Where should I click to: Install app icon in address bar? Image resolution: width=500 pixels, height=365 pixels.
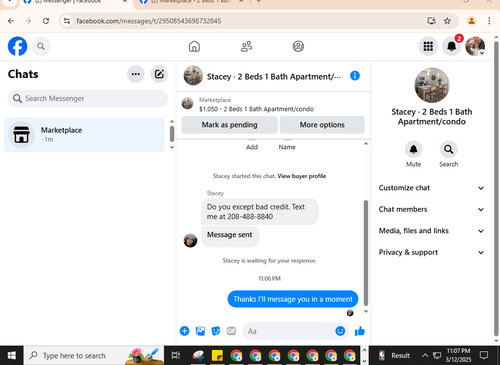pyautogui.click(x=431, y=21)
